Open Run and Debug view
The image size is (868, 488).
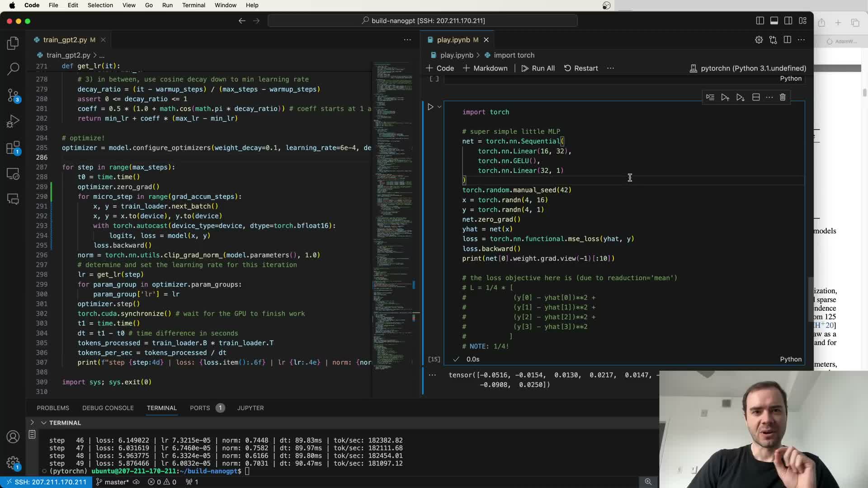pos(13,121)
